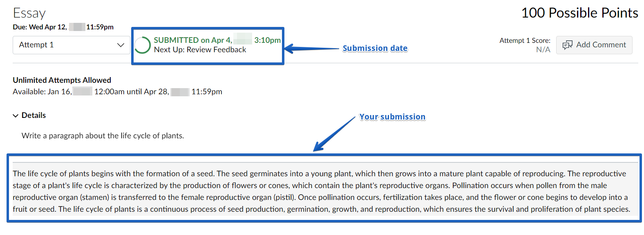This screenshot has width=644, height=235.
Task: Click the Your submission annotation label
Action: click(392, 117)
